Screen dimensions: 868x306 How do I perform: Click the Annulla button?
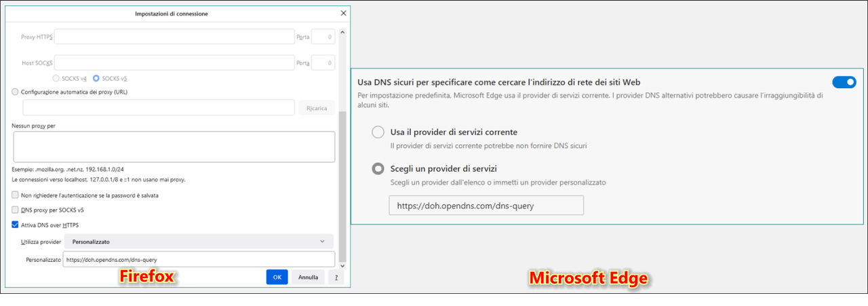coord(308,277)
